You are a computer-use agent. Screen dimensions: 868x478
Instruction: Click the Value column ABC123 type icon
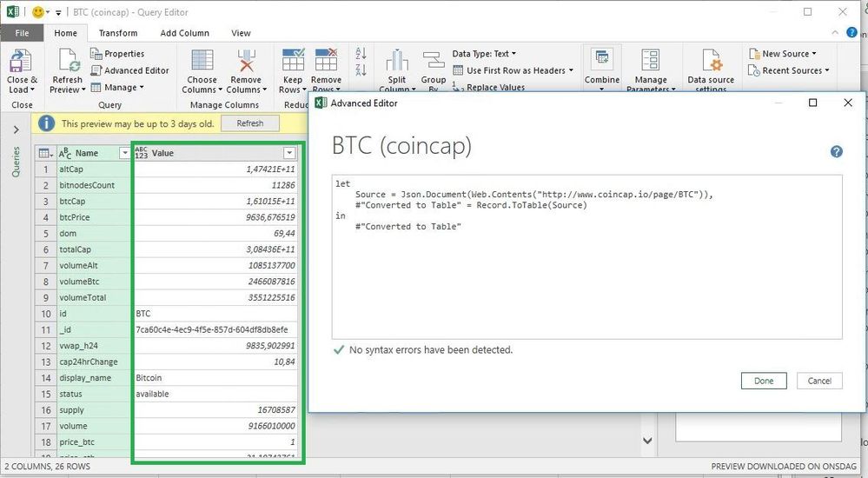(x=141, y=153)
